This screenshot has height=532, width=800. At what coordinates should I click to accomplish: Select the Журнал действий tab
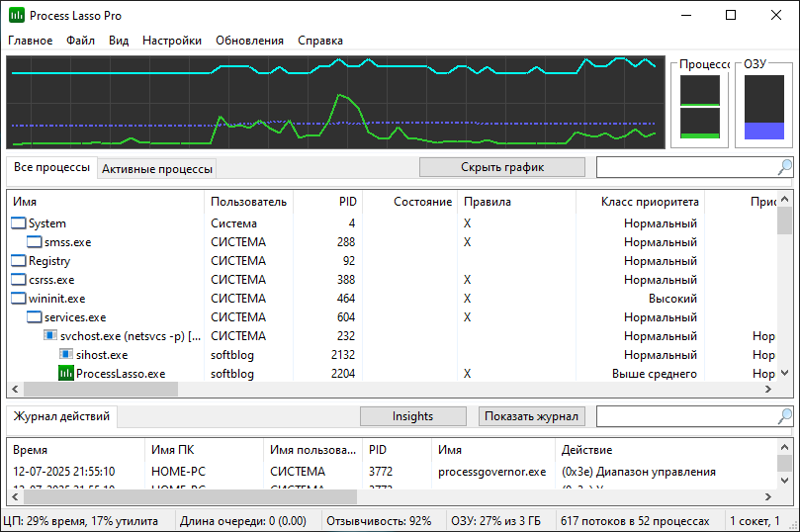tap(61, 416)
